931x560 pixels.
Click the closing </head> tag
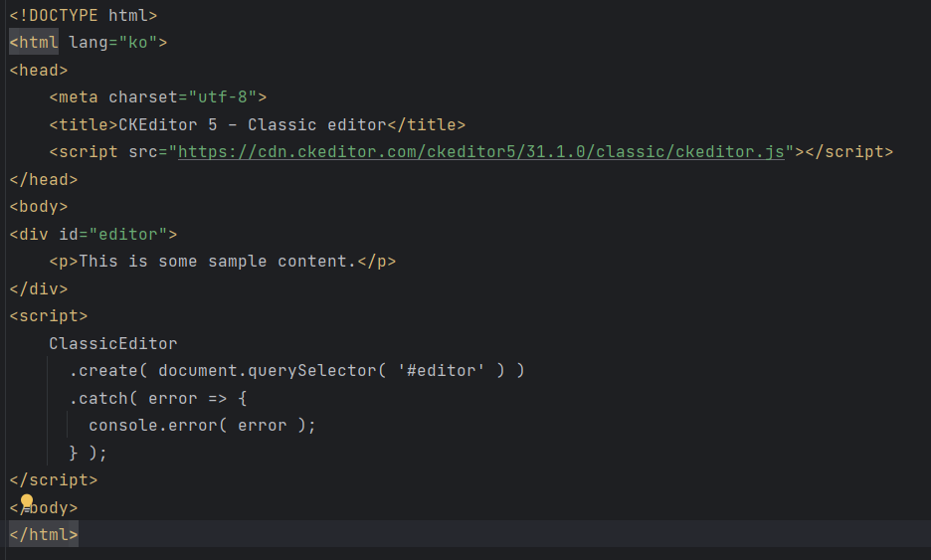pos(44,179)
